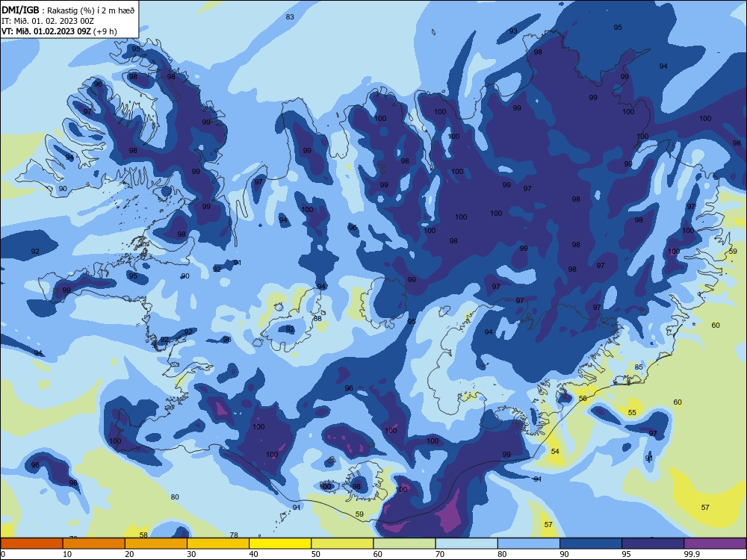Click the '70' legend scale label
Image resolution: width=747 pixels, height=560 pixels.
click(x=440, y=554)
